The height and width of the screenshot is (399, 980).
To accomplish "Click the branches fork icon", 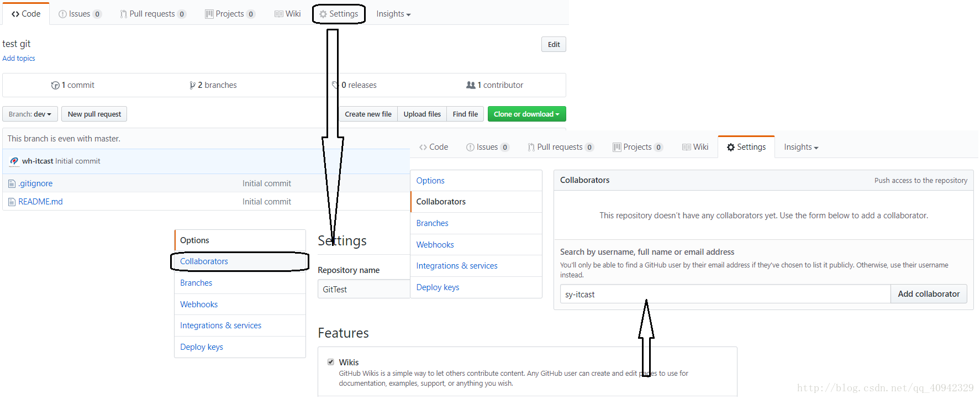I will [x=192, y=85].
